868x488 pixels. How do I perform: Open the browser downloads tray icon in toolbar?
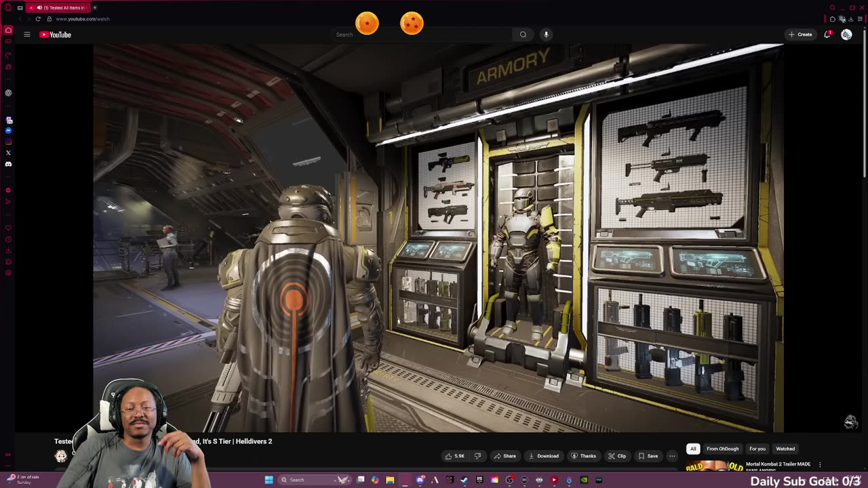[850, 19]
